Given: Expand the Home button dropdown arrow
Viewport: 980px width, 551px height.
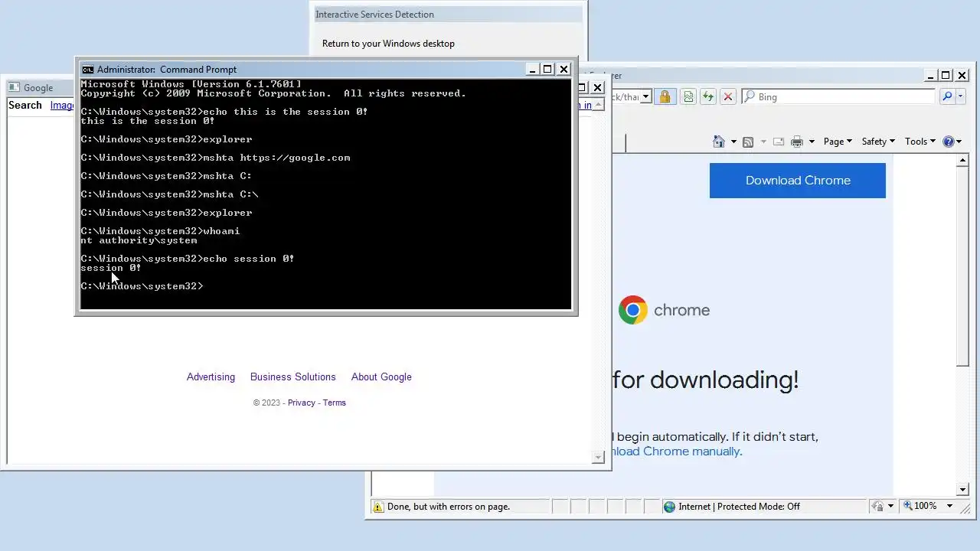Looking at the screenshot, I should click(733, 142).
